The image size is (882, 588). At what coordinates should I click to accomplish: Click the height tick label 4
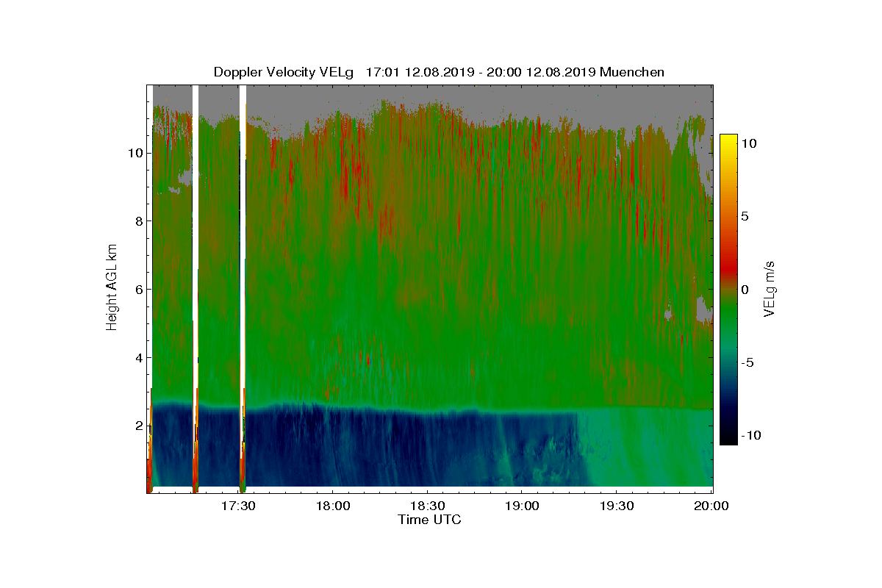137,358
